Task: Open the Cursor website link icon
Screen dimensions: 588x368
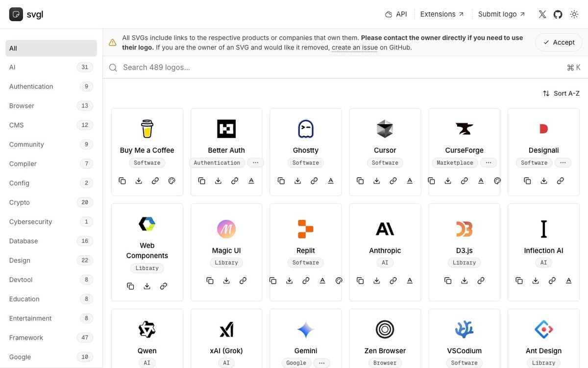Action: click(393, 181)
